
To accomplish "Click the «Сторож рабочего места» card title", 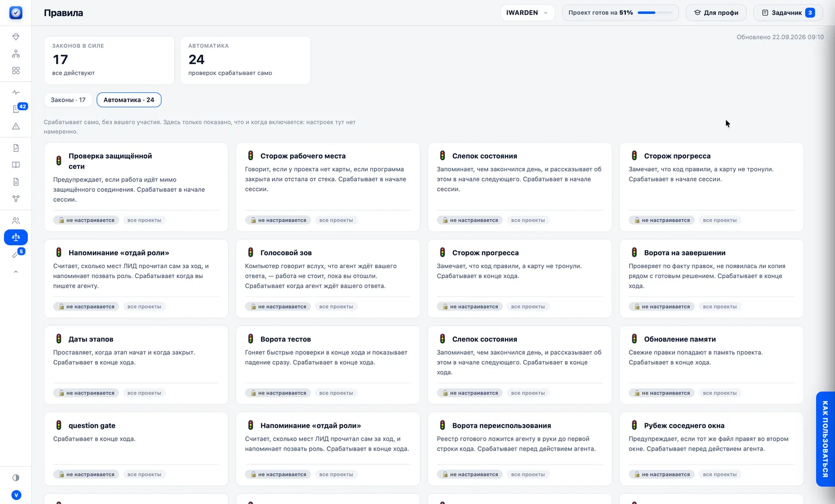I will 303,156.
